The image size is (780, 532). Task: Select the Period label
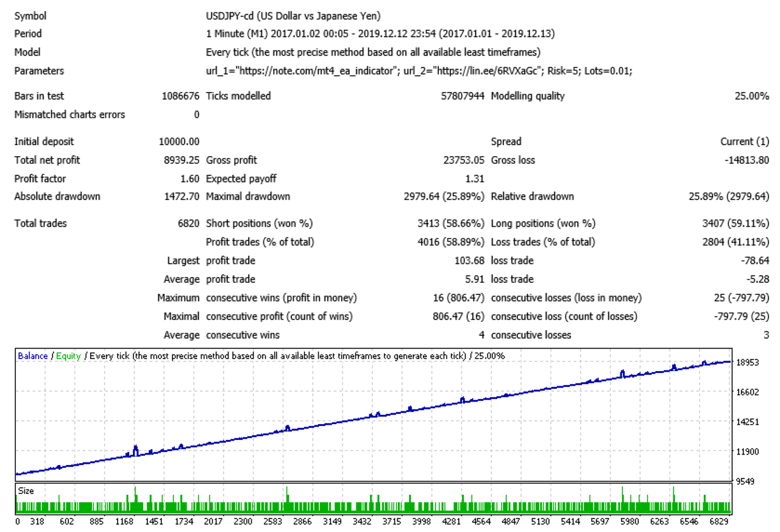28,34
